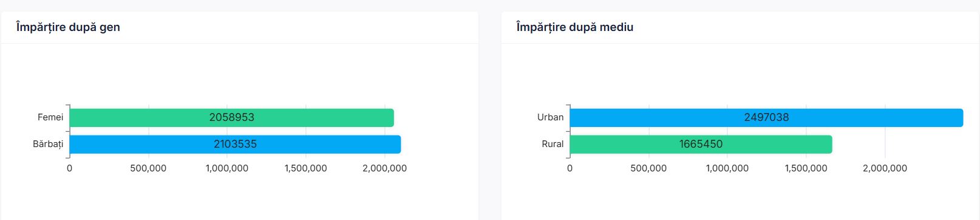Click the blue Urban bar

[766, 117]
